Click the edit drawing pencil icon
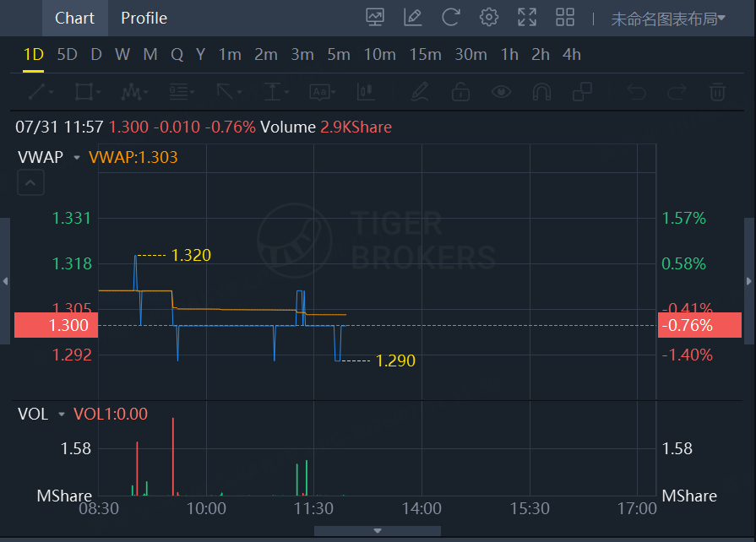This screenshot has height=542, width=756. point(413,17)
